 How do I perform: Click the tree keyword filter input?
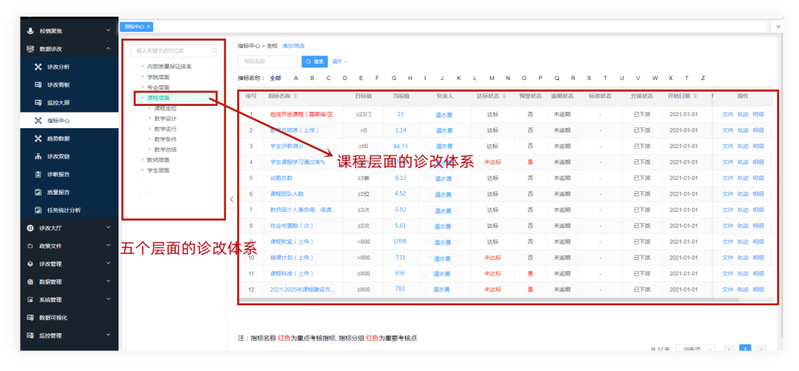click(176, 50)
